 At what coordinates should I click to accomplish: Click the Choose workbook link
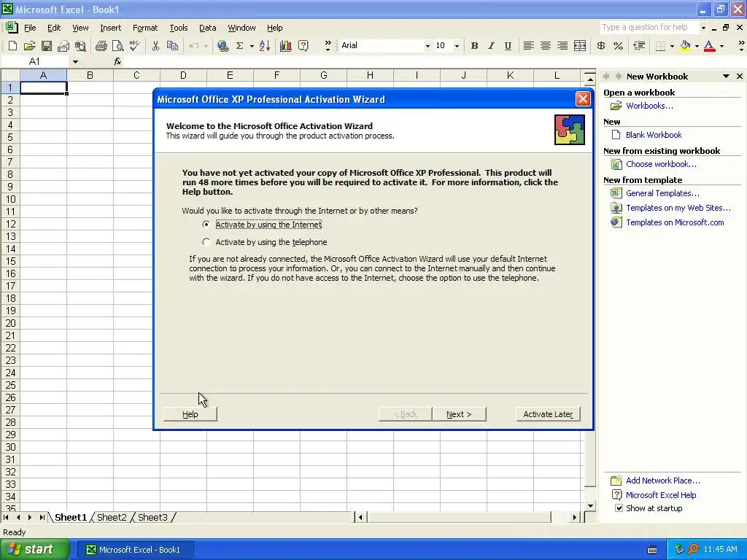(x=661, y=164)
